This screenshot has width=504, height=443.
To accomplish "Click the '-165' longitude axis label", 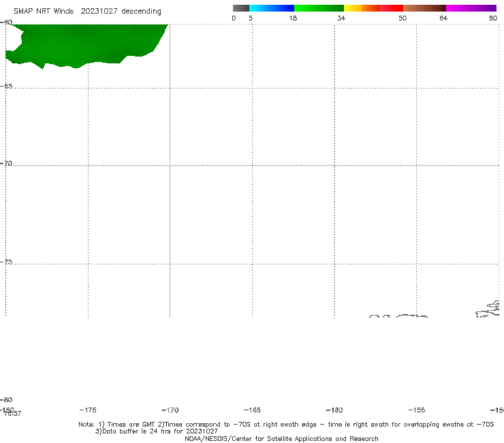I will pyautogui.click(x=252, y=410).
